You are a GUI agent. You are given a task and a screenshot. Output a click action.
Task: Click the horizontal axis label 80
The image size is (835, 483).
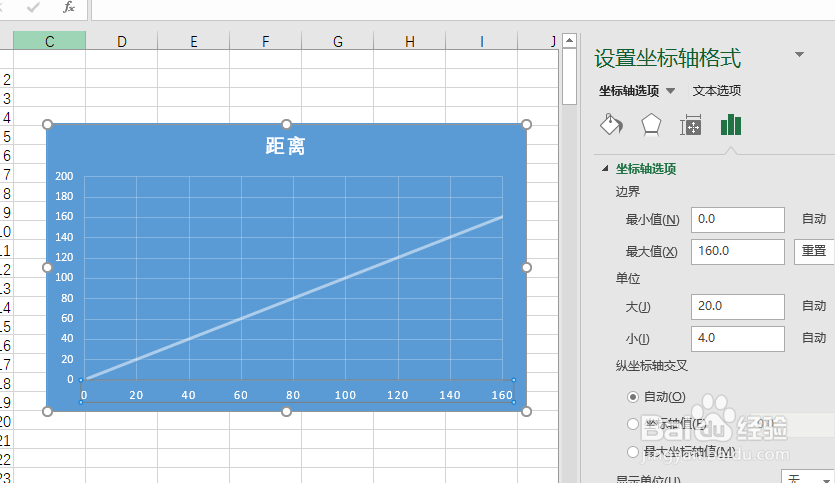(293, 395)
